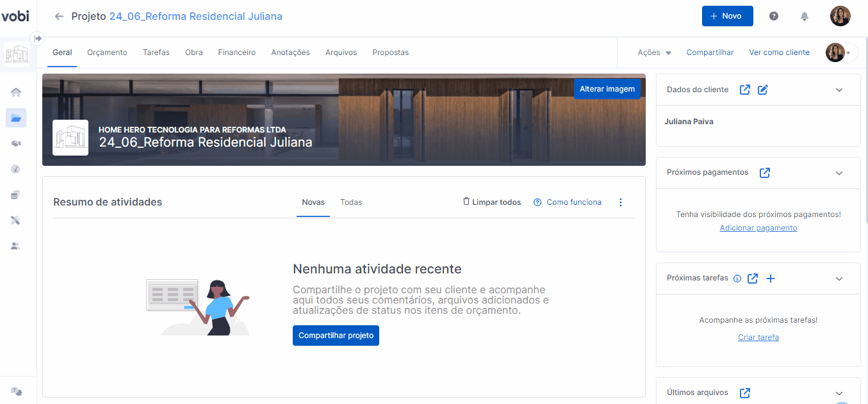
Task: Add a task with plus icon
Action: click(771, 279)
